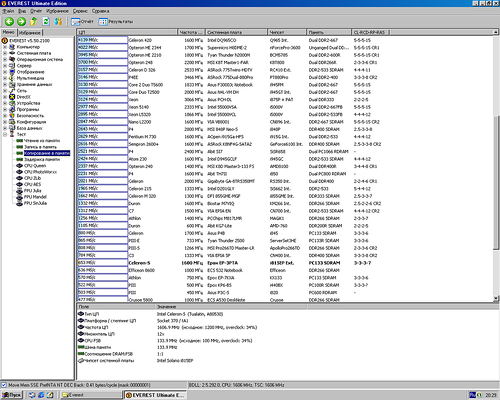The width and height of the screenshot is (500, 400).
Task: Click the green Back arrow toolbar icon
Action: coord(9,22)
